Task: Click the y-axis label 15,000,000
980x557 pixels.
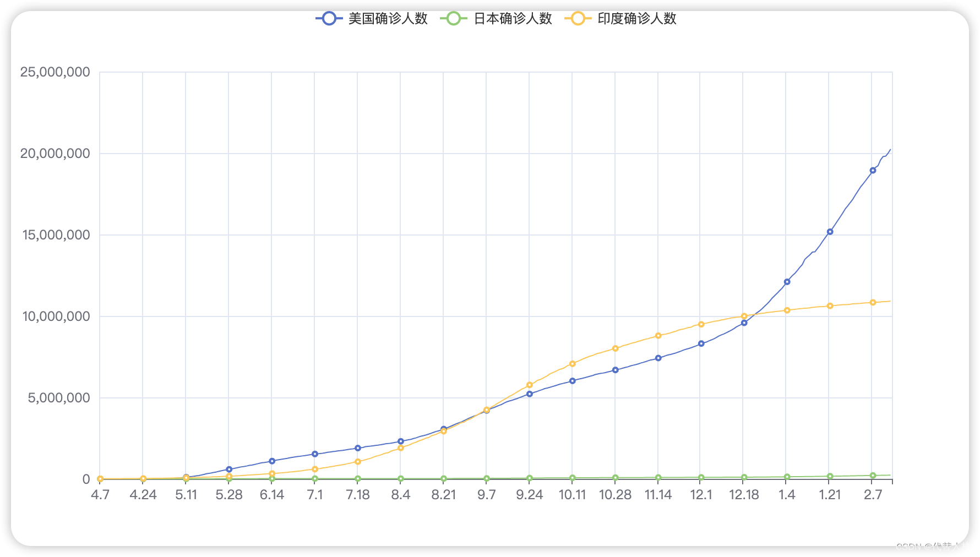Action: point(56,235)
